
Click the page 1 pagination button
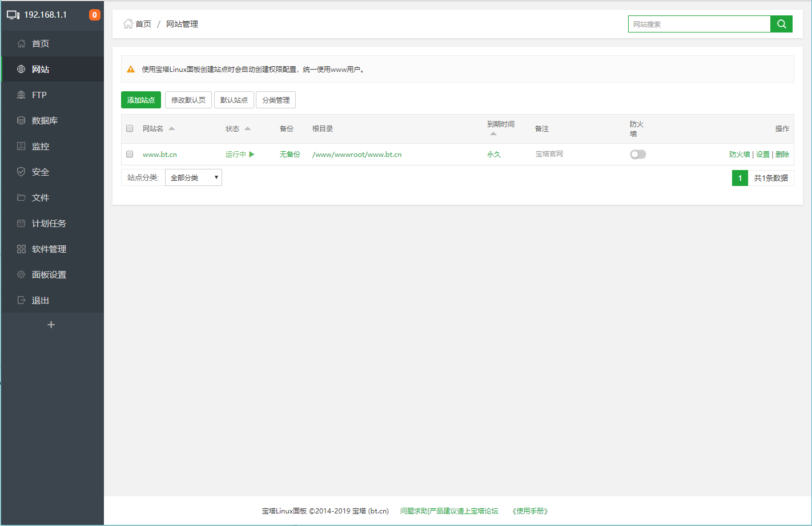click(x=740, y=178)
